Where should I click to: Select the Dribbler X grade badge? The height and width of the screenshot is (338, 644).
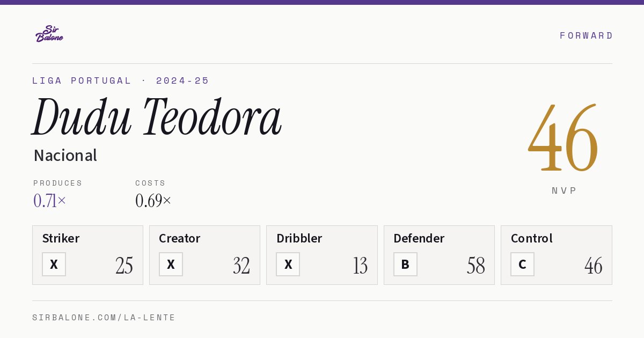pos(288,264)
